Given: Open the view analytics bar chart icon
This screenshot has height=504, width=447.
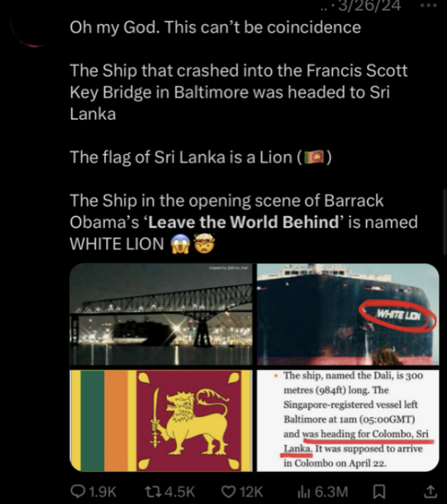Looking at the screenshot, I should 304,492.
